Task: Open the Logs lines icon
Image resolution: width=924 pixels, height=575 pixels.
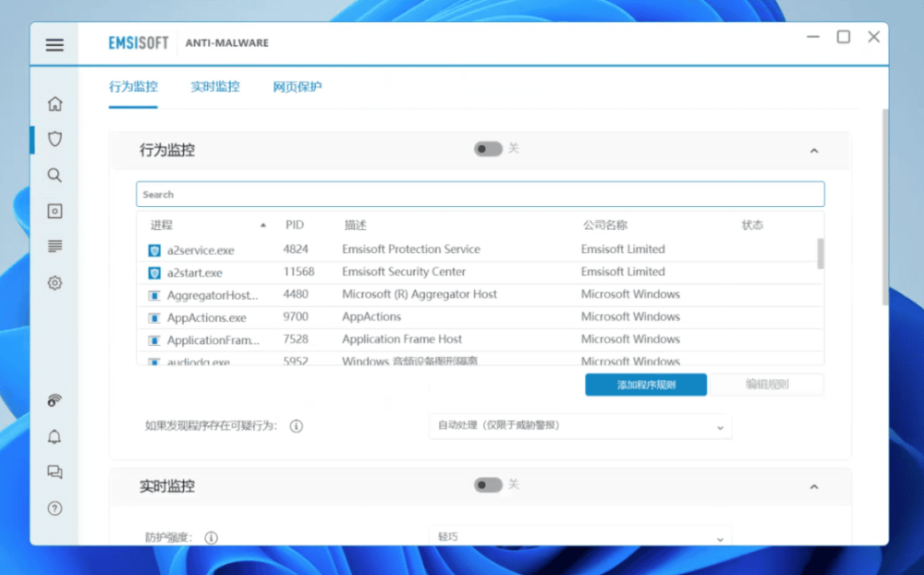Action: [55, 247]
